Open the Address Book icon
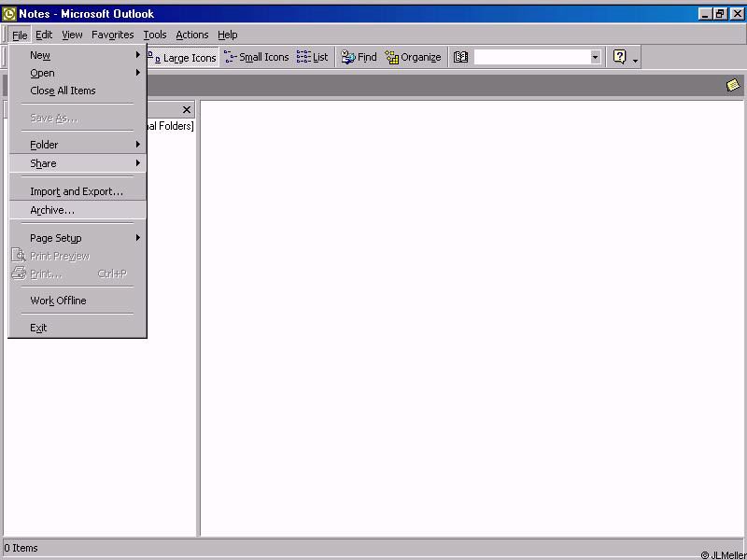 [x=460, y=57]
